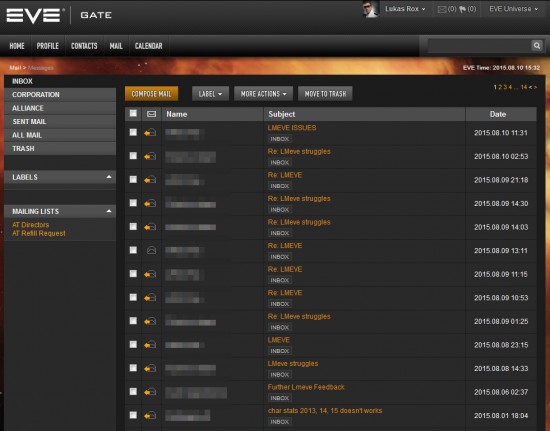This screenshot has height=431, width=550.
Task: Check the box for mail dated 2015.08.08 23:15
Action: (133, 344)
